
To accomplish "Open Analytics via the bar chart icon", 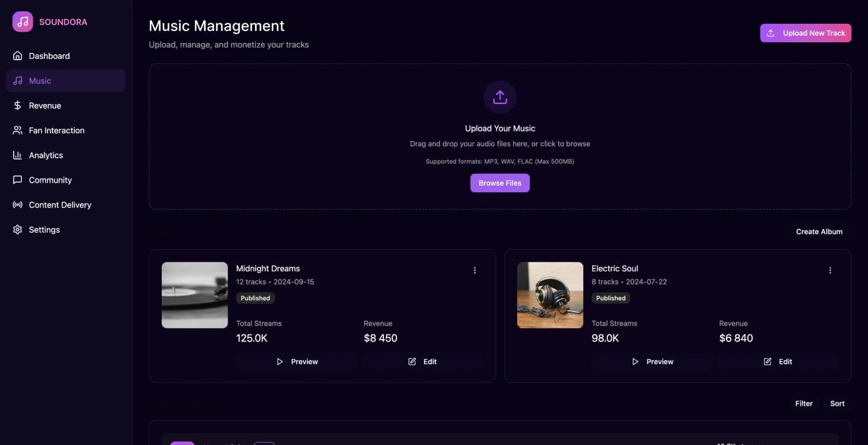I will (17, 155).
